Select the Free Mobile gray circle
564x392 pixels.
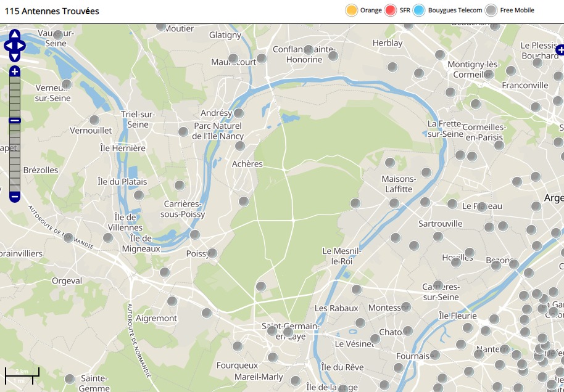(x=491, y=10)
